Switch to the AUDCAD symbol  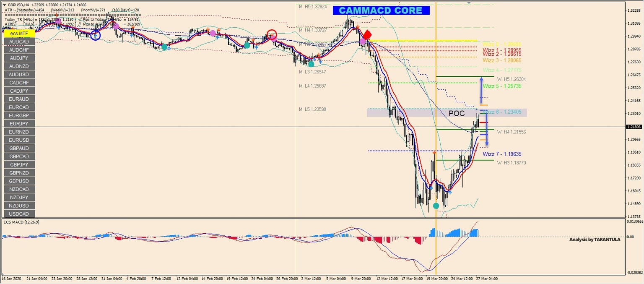point(19,42)
